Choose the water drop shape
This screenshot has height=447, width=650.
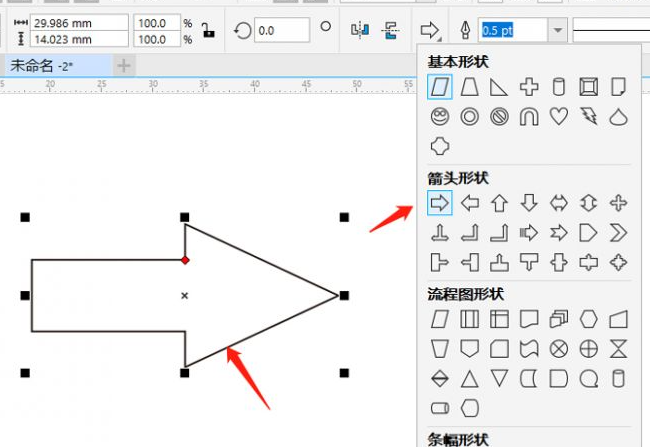click(619, 116)
